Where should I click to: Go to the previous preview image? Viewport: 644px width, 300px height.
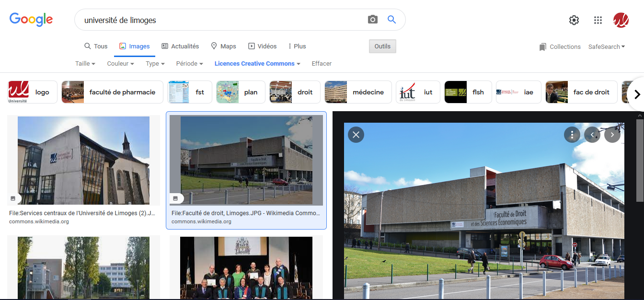pos(592,135)
